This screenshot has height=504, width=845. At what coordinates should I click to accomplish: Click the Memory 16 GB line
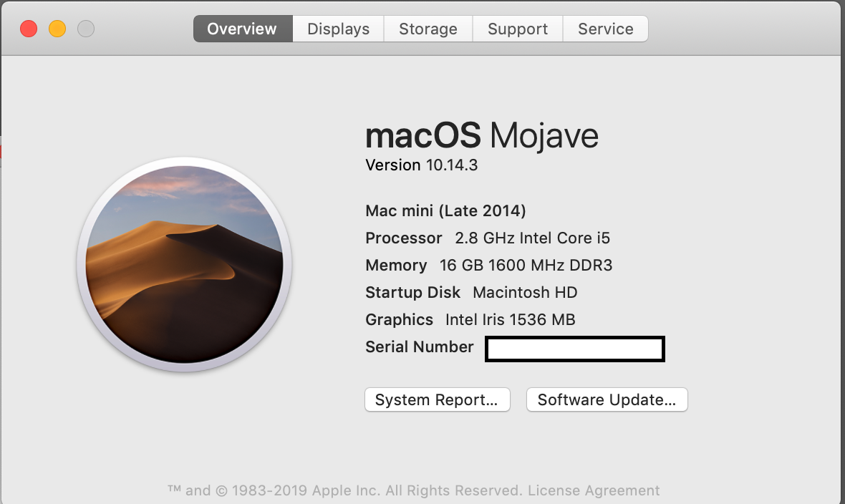point(489,265)
